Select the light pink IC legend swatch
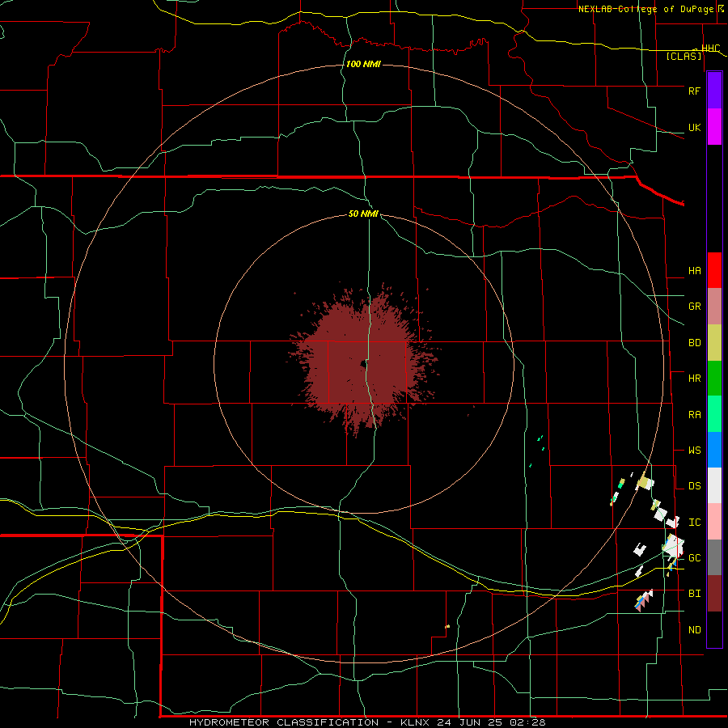The image size is (728, 728). click(714, 522)
